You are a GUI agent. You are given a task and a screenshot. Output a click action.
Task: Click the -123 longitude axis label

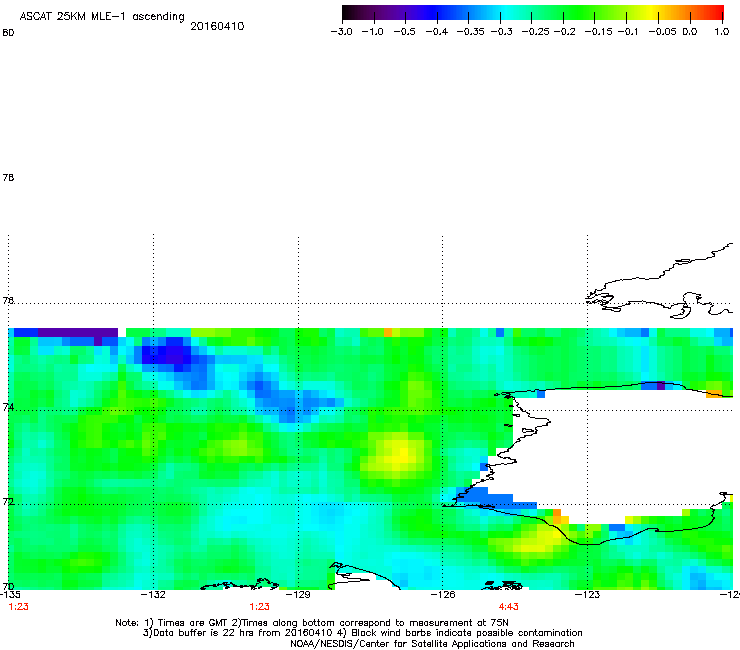click(587, 594)
